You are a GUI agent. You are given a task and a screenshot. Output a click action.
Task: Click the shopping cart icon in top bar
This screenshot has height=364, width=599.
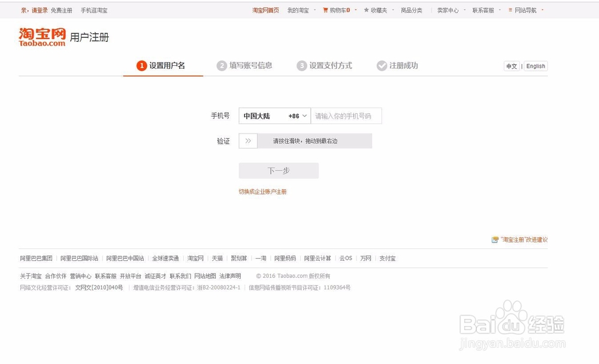(x=325, y=10)
